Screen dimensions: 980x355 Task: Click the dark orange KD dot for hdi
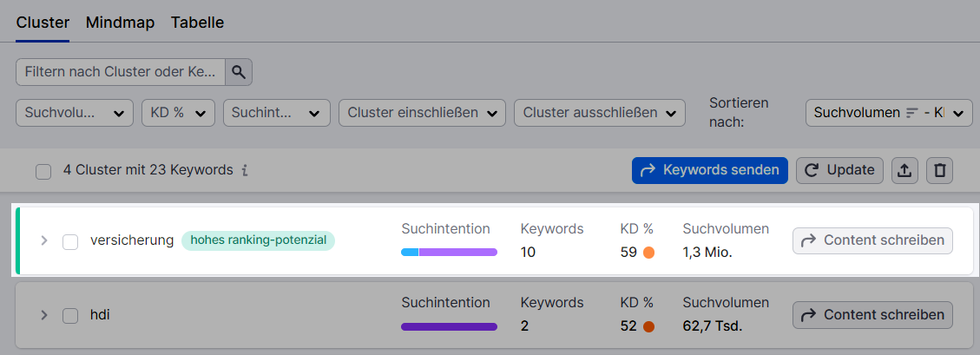(x=648, y=327)
